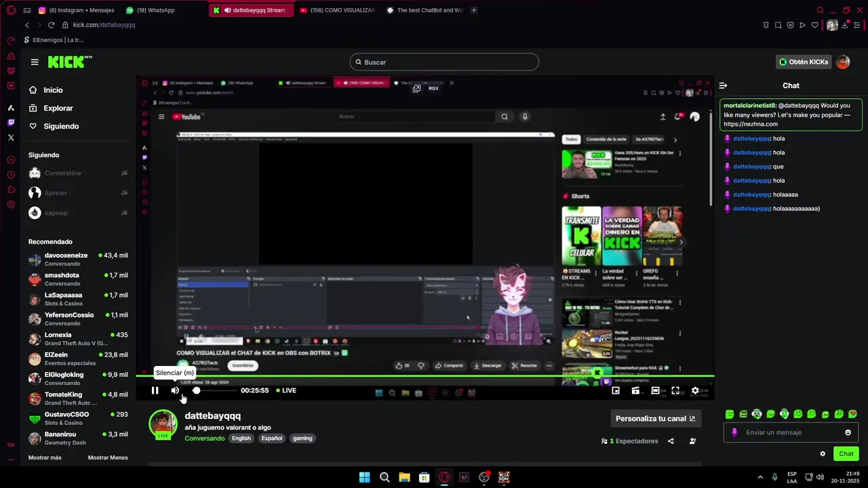Collapse list with Mostrar Menos
The width and height of the screenshot is (868, 488).
click(108, 457)
